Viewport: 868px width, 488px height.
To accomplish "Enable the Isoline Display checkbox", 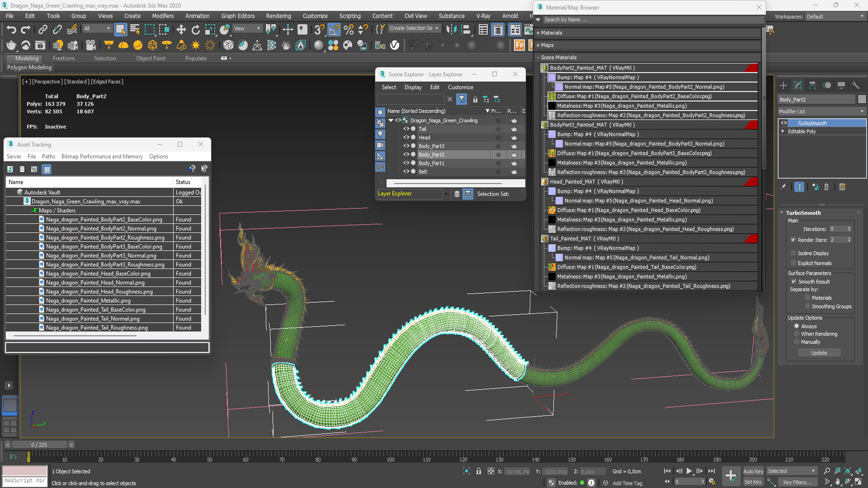I will (793, 253).
